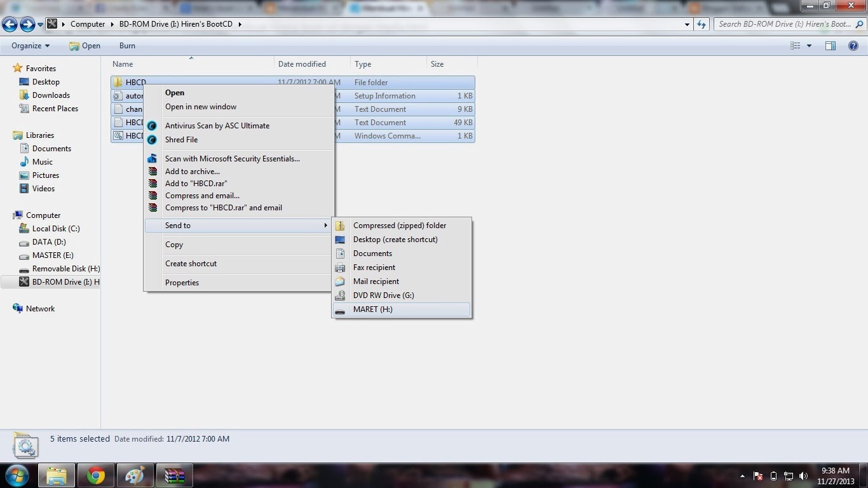Click the volume speaker icon in the tray
The height and width of the screenshot is (488, 868).
803,476
